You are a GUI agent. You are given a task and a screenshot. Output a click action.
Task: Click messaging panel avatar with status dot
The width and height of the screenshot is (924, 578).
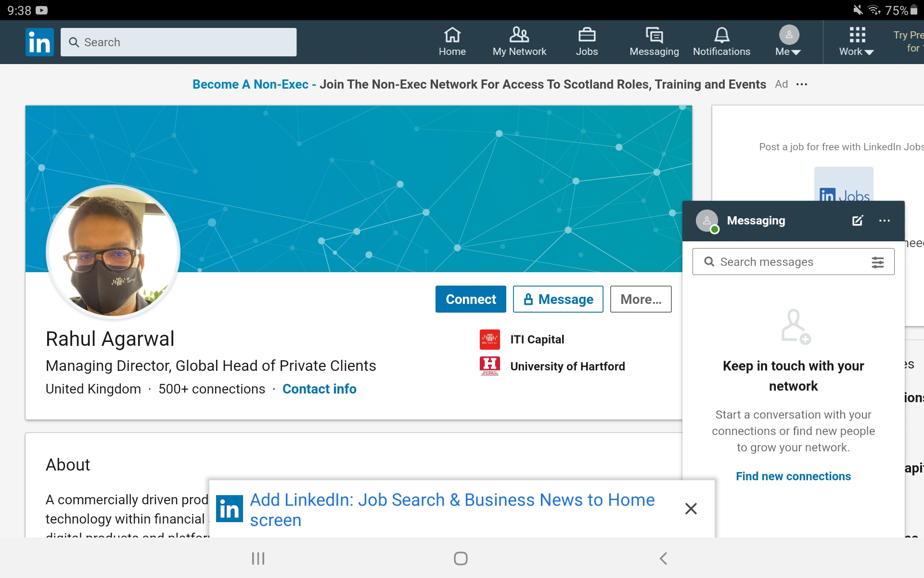[707, 221]
